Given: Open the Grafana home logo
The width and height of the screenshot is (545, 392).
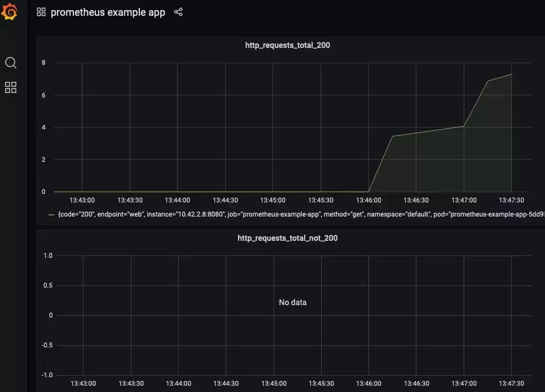Looking at the screenshot, I should point(10,12).
